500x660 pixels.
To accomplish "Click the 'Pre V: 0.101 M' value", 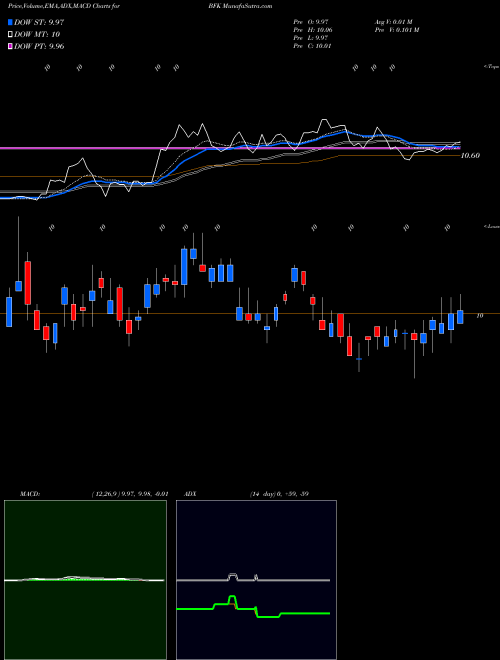I will pos(396,30).
